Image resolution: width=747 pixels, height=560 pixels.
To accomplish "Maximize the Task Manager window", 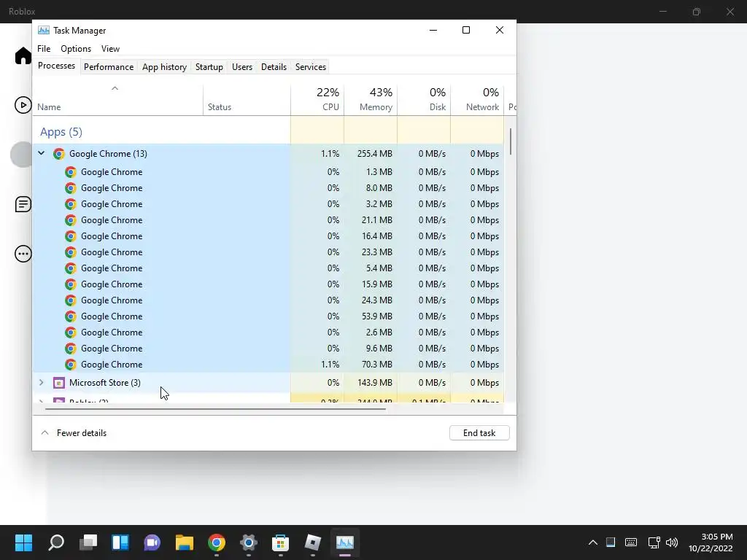I will coord(466,30).
